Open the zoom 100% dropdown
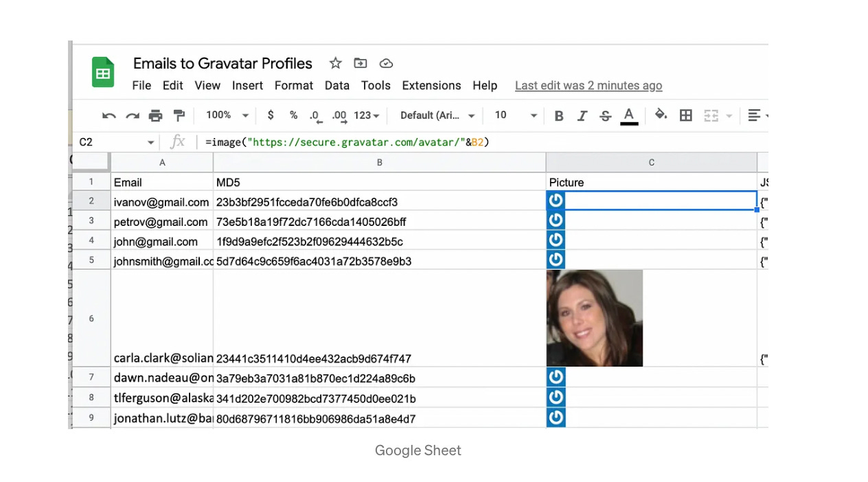 227,115
